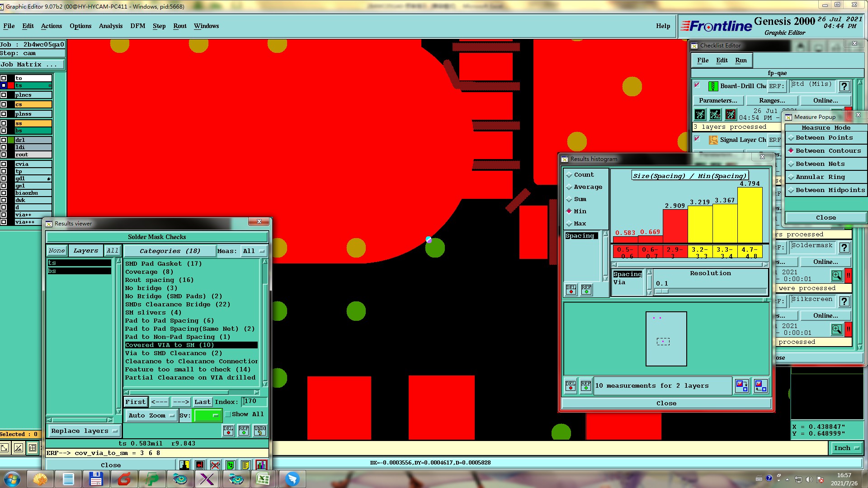
Task: Open the Replace layers dropdown
Action: 84,431
